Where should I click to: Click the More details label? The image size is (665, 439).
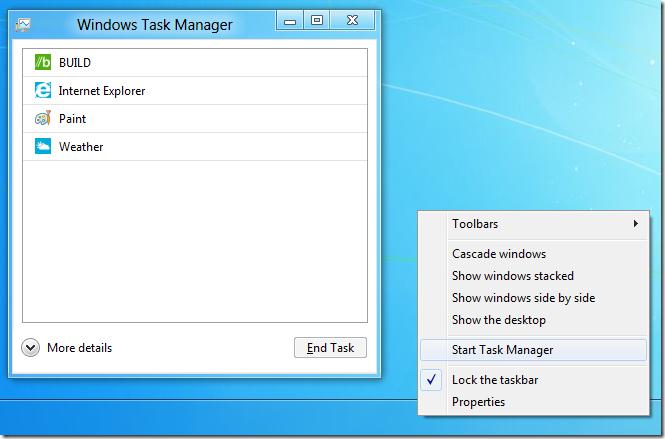[x=79, y=348]
